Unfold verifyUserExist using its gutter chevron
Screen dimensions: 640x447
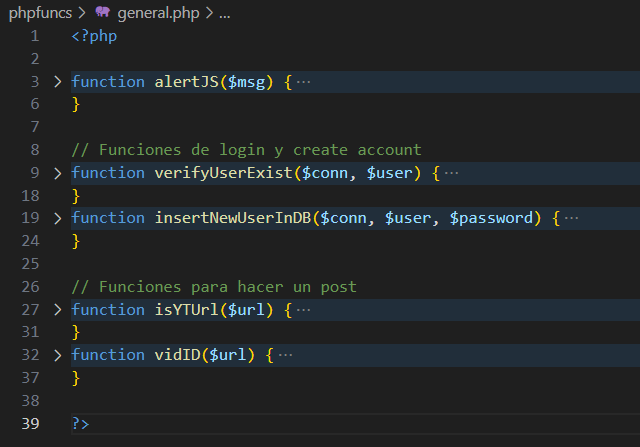click(x=57, y=173)
